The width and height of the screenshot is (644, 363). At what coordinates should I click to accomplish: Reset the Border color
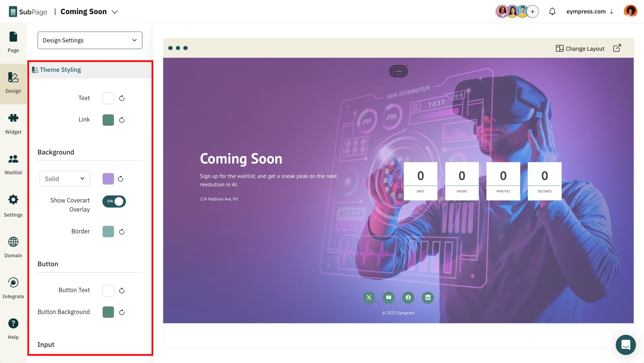pos(122,232)
